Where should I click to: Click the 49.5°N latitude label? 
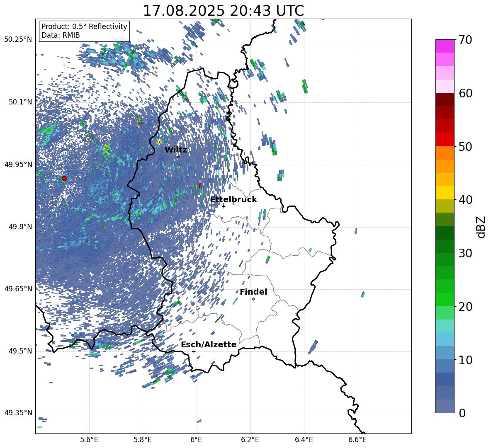click(20, 351)
